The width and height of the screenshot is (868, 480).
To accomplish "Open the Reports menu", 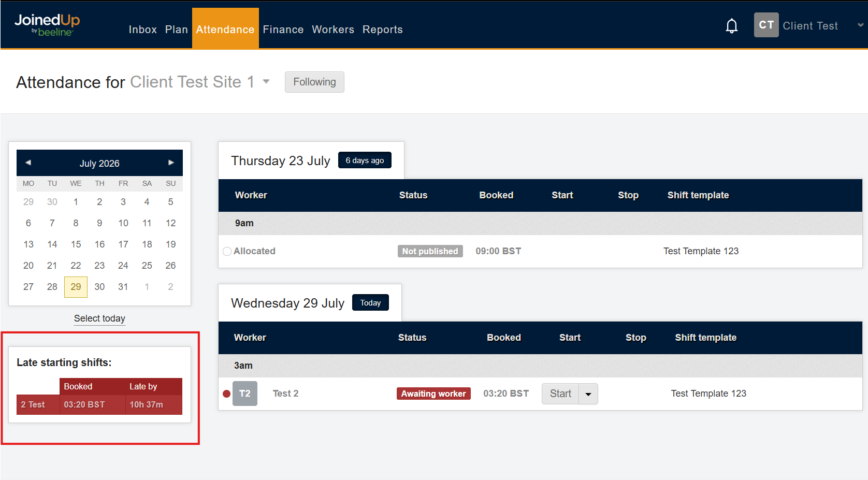I will pos(383,30).
